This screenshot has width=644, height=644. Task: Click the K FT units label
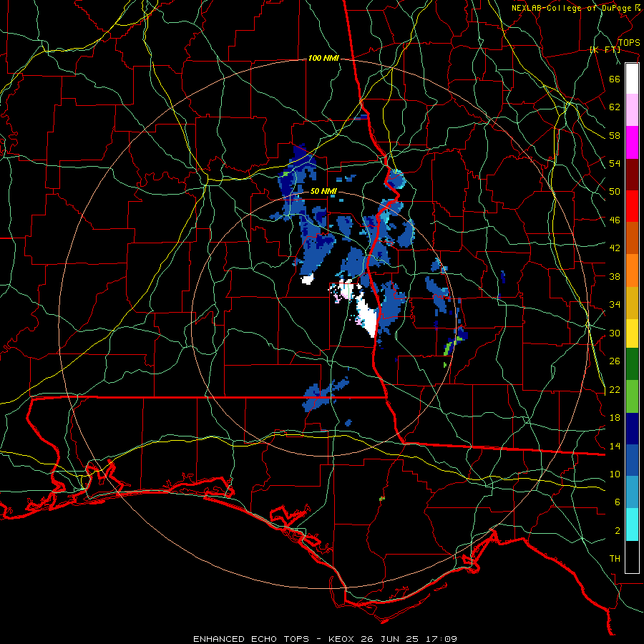pyautogui.click(x=605, y=49)
